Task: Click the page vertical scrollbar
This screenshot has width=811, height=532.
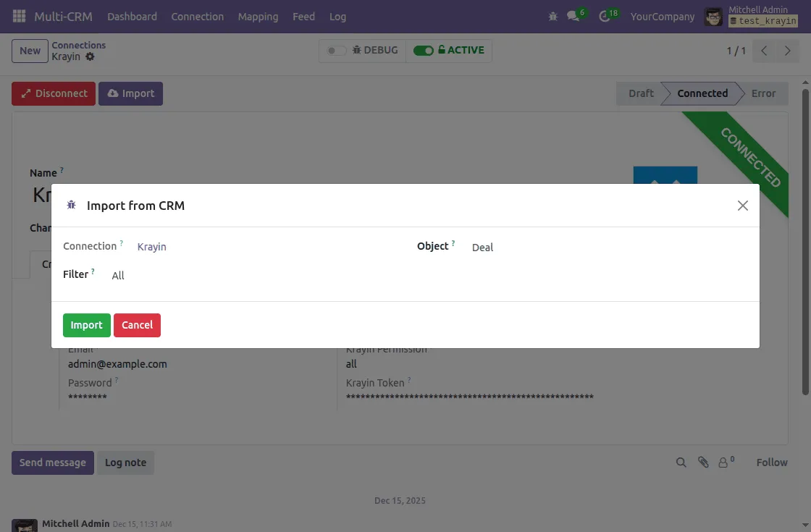Action: 805,242
